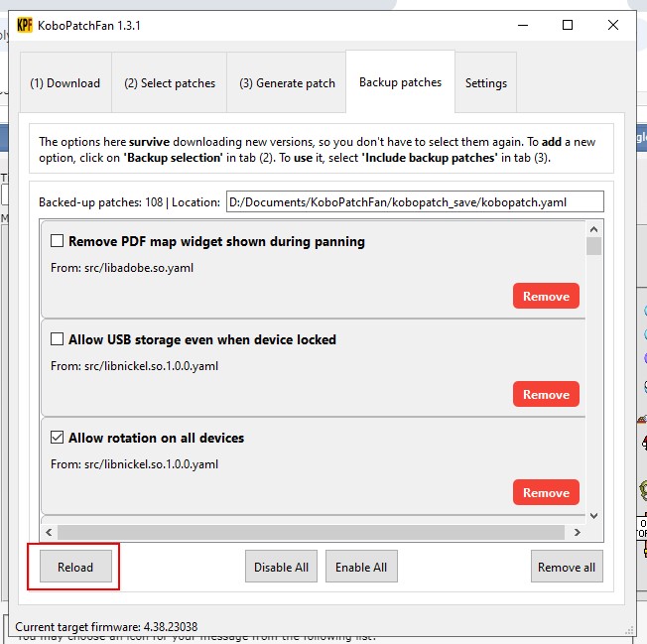This screenshot has width=647, height=644.
Task: Click Enable All button
Action: 361,567
